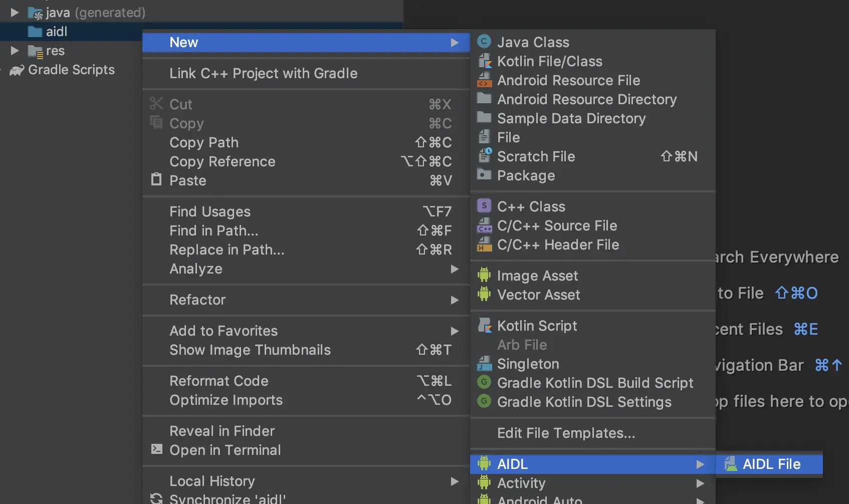Screen dimensions: 849x504
Task: Click the Paste clipboard icon
Action: [157, 180]
